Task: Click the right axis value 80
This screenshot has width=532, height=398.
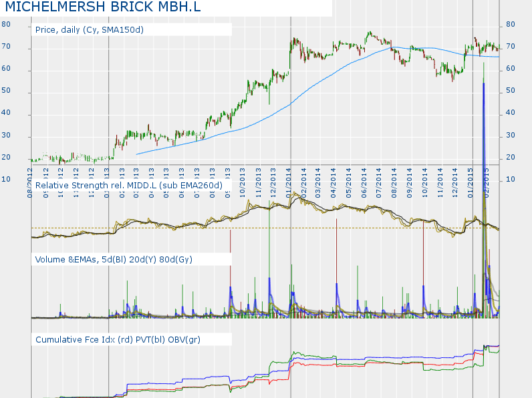Action: [511, 25]
